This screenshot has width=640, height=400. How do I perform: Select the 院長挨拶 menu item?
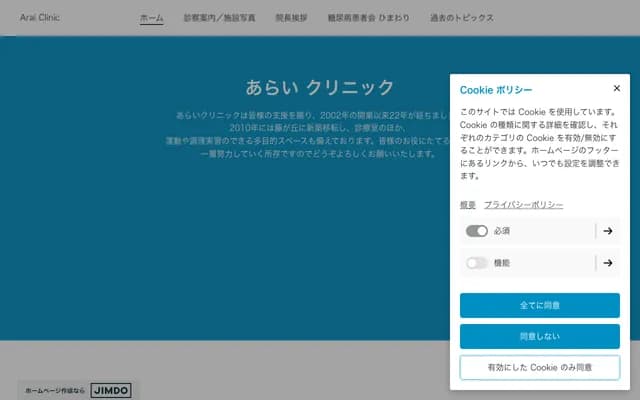point(292,18)
